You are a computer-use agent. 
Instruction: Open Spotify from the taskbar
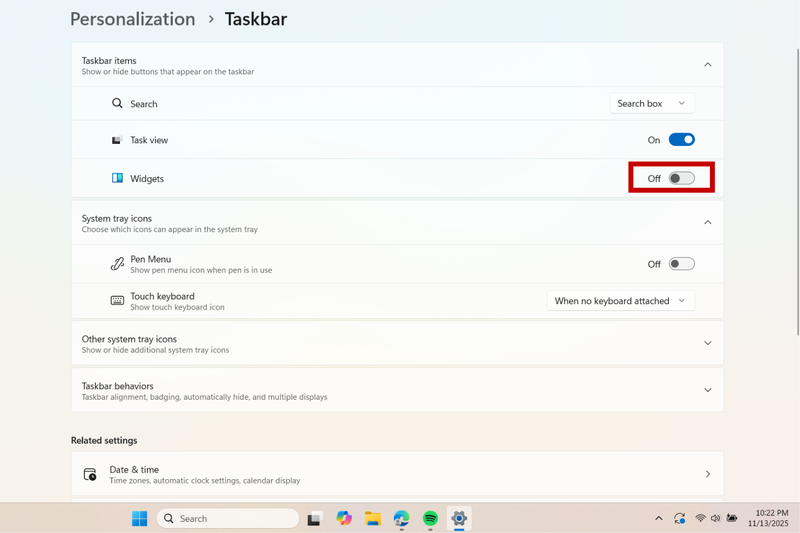pyautogui.click(x=430, y=518)
